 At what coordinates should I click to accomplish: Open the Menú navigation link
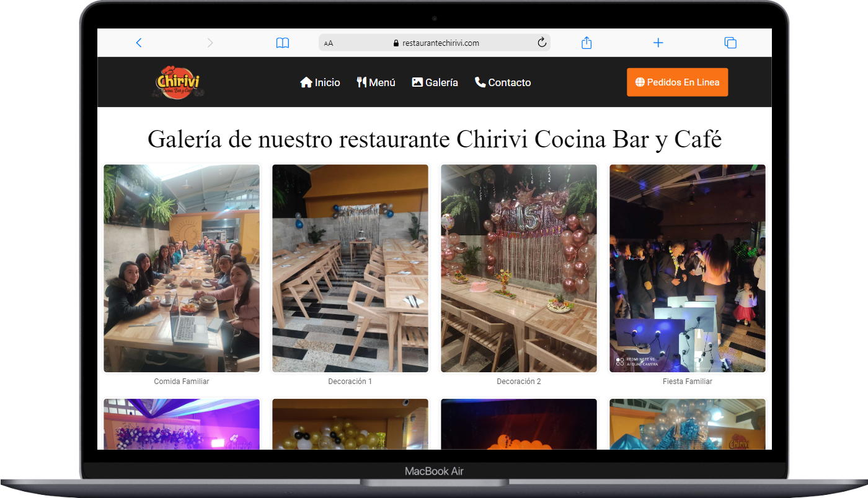pyautogui.click(x=376, y=82)
